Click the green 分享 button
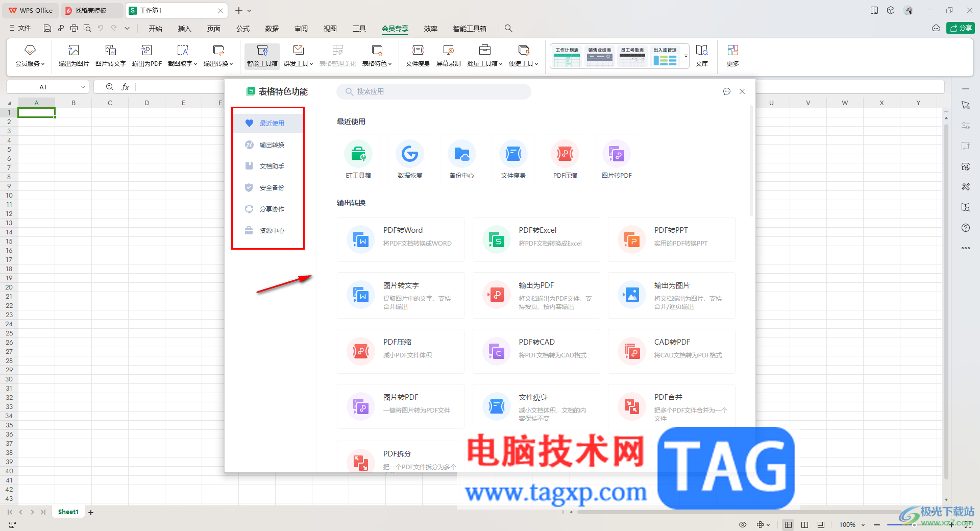Screen dimensions: 980x531 pyautogui.click(x=961, y=29)
